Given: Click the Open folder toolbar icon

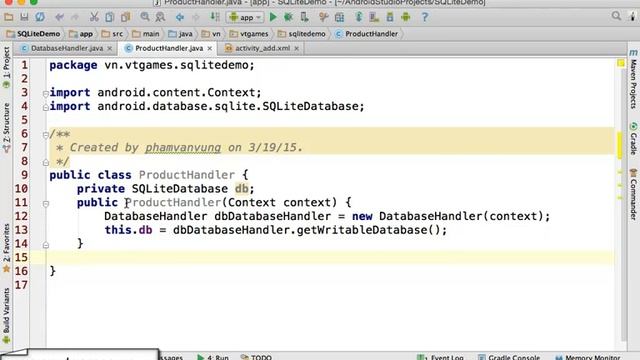Looking at the screenshot, I should 9,17.
